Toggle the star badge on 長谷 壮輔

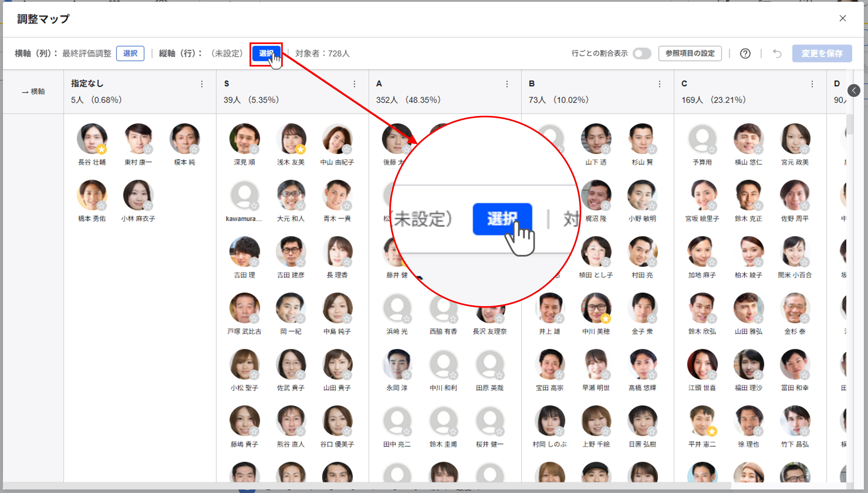pos(101,149)
